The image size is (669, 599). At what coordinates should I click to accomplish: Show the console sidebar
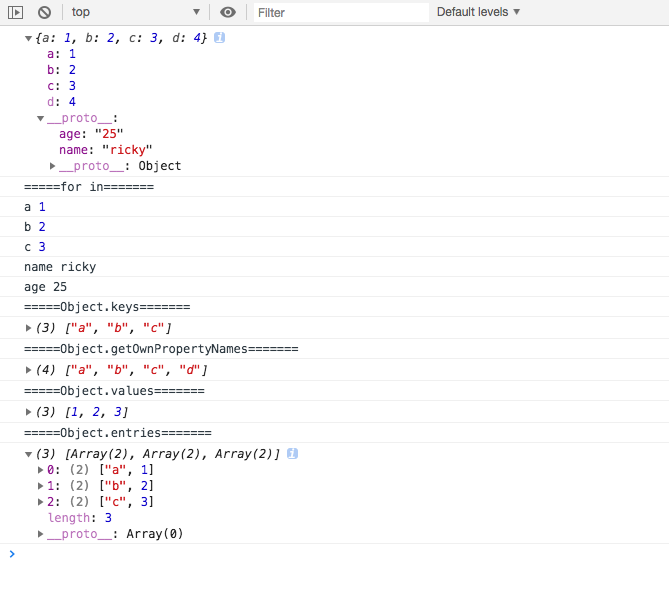tap(15, 12)
